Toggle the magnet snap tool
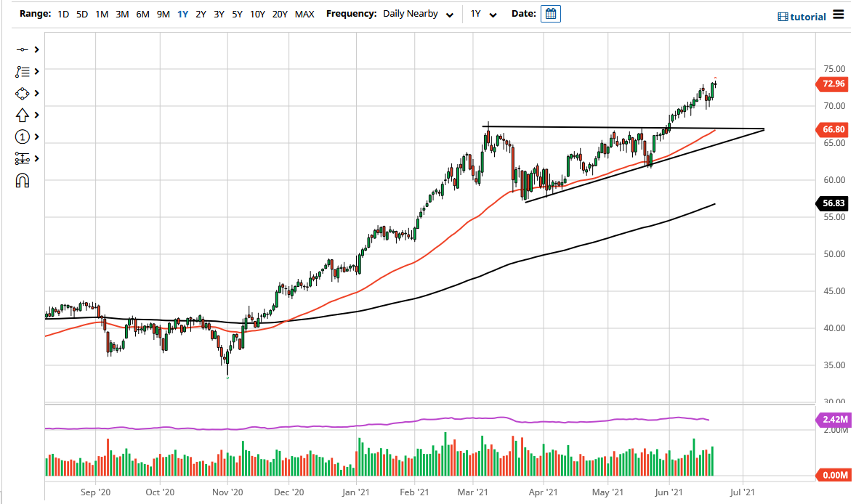This screenshot has width=856, height=504. point(23,180)
